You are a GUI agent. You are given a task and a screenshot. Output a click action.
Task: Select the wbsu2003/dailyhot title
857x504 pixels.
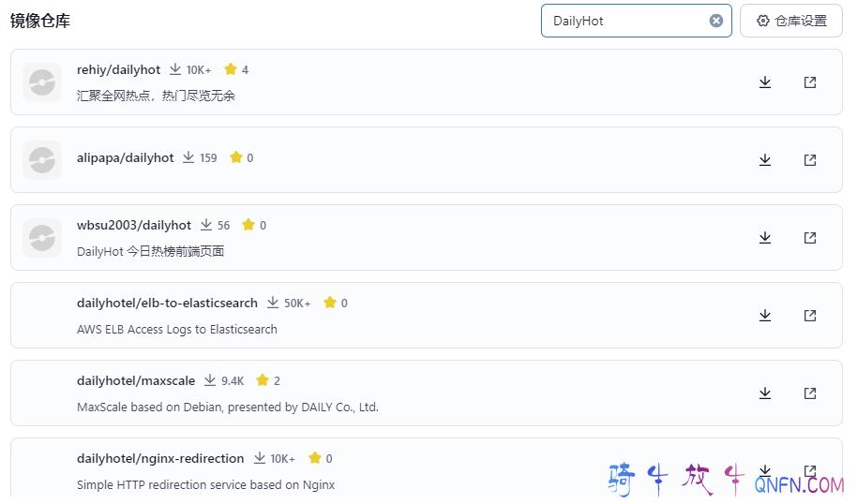[x=134, y=225]
